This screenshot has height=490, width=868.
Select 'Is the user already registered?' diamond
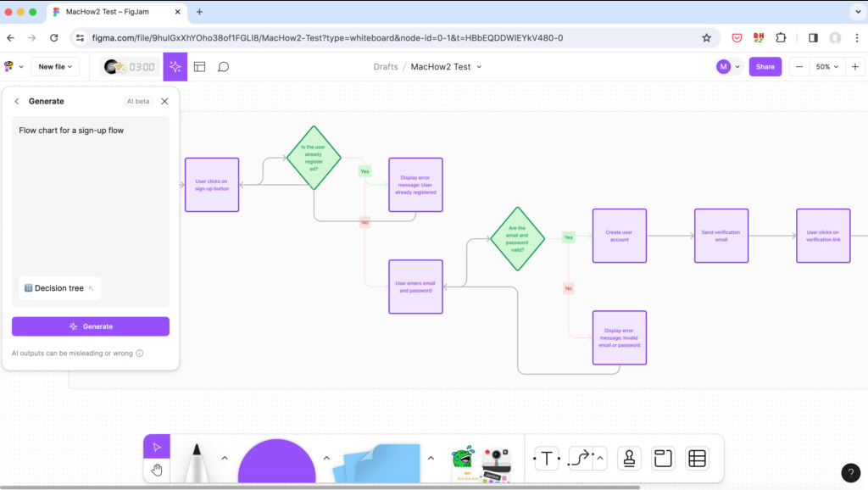[314, 158]
